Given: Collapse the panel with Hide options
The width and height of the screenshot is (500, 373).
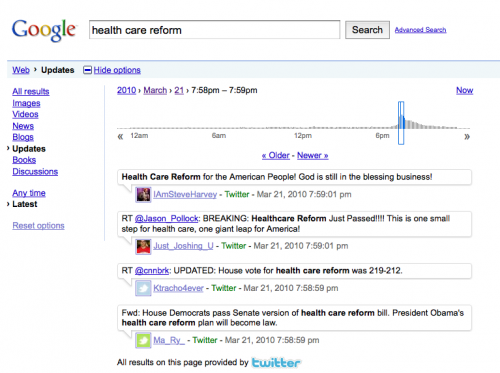Looking at the screenshot, I should [117, 70].
